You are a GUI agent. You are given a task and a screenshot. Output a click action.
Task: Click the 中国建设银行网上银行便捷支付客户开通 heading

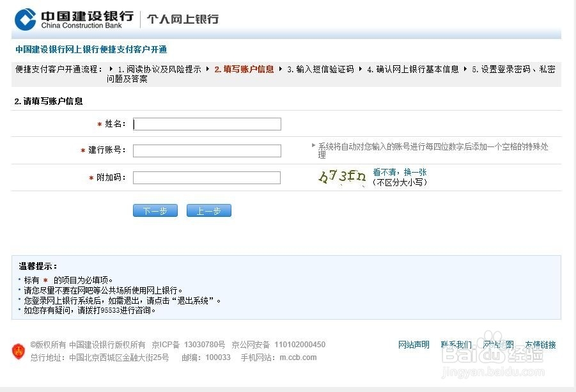point(91,49)
